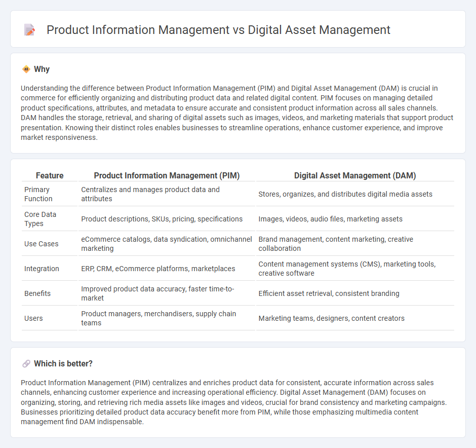This screenshot has width=476, height=448.
Task: Select the Benefits row label
Action: (37, 294)
